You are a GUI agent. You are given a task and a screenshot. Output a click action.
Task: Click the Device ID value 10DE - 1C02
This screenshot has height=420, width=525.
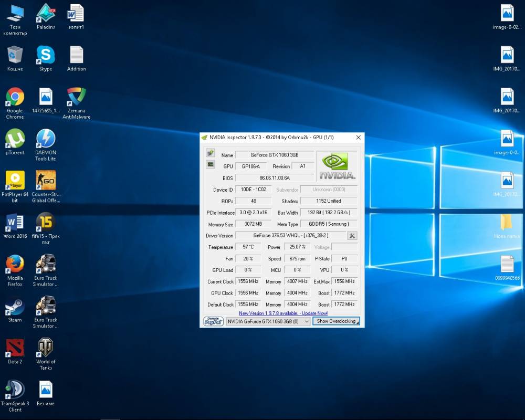point(254,190)
